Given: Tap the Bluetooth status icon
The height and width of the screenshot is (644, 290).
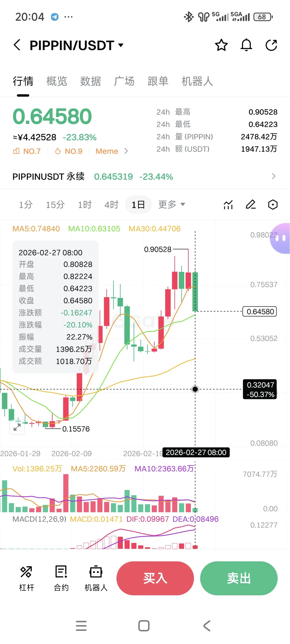Looking at the screenshot, I should pyautogui.click(x=189, y=17).
